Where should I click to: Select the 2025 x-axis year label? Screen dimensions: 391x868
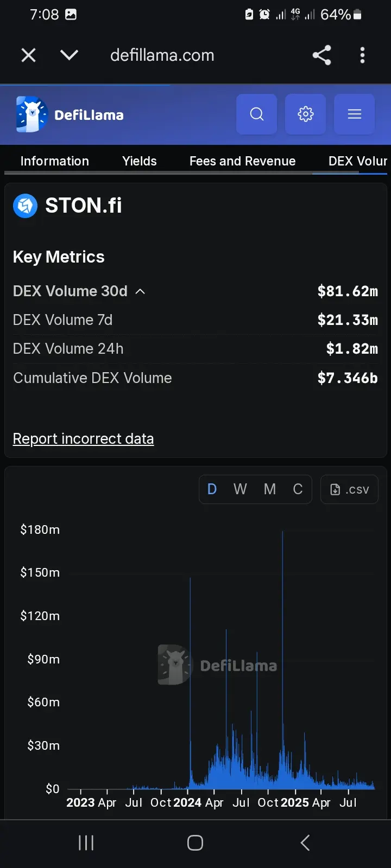click(295, 802)
